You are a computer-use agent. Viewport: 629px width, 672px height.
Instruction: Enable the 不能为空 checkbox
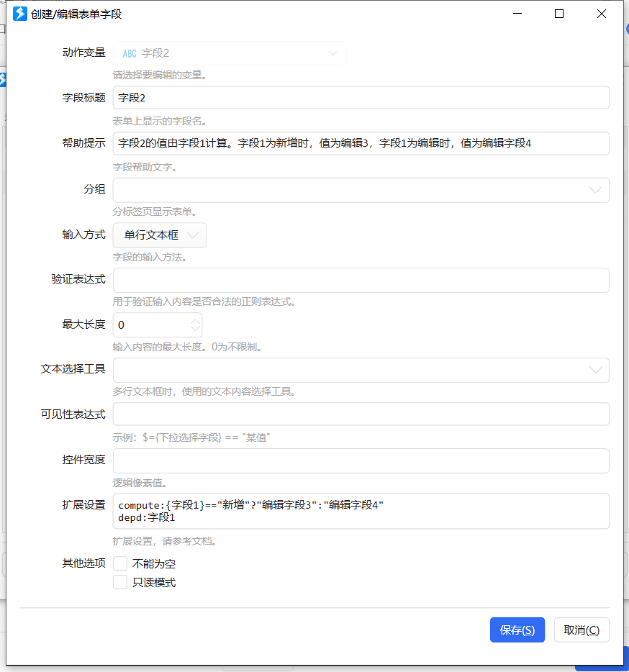[x=120, y=563]
